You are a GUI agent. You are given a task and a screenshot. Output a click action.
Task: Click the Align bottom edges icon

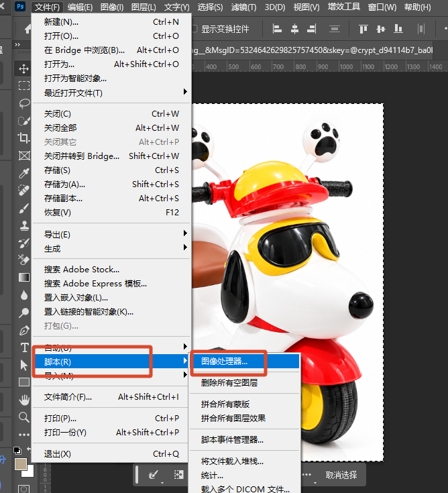pyautogui.click(x=398, y=29)
